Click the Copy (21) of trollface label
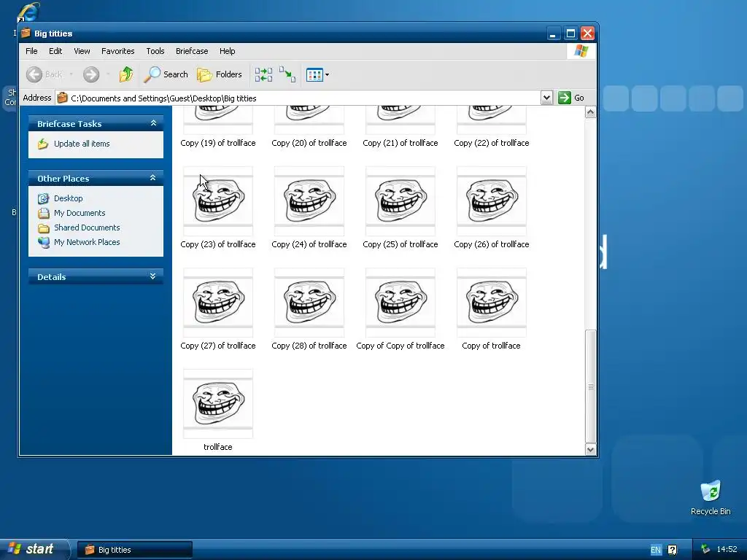 click(x=400, y=143)
